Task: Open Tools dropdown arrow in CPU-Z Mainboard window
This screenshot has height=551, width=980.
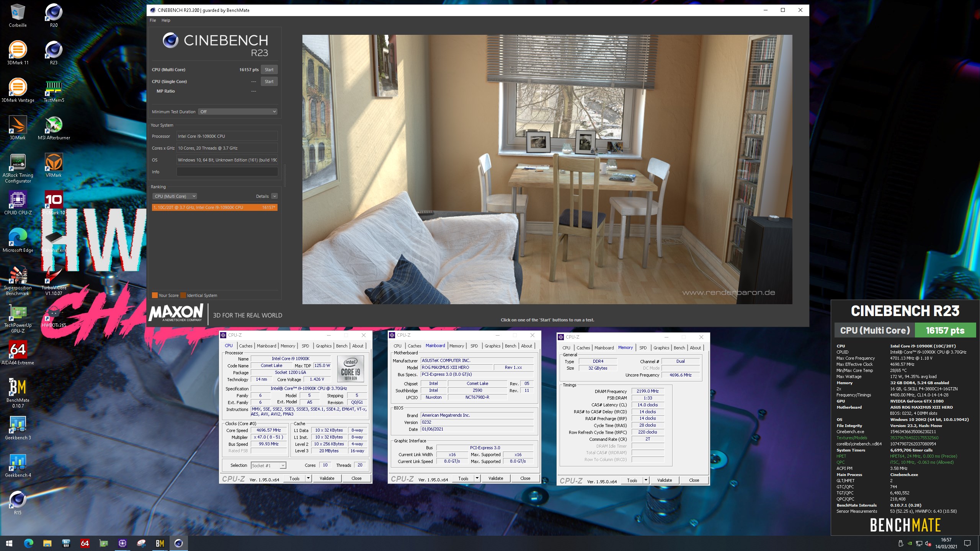Action: [x=477, y=478]
